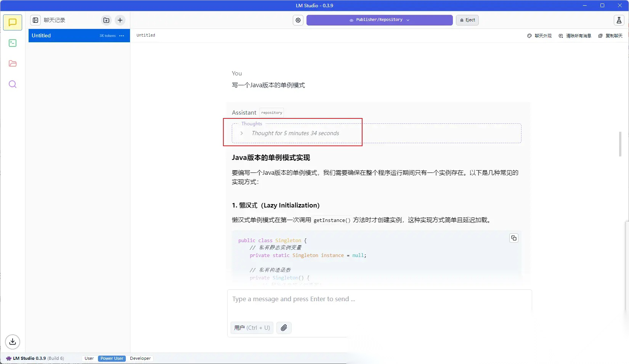Screen dimensions: 629x364
Task: Click the inline getInstance() code text
Action: [x=332, y=220]
